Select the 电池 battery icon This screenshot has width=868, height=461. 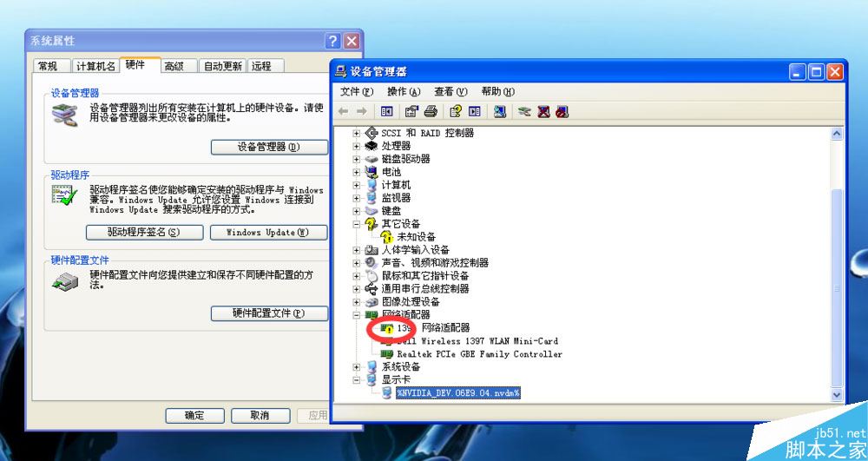(372, 172)
